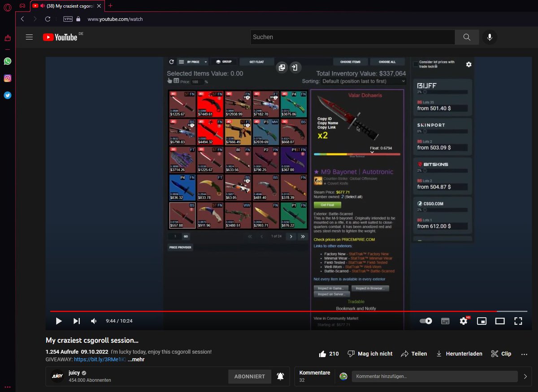This screenshot has width=538, height=392.
Task: Like the video with 210 likes
Action: coord(329,353)
